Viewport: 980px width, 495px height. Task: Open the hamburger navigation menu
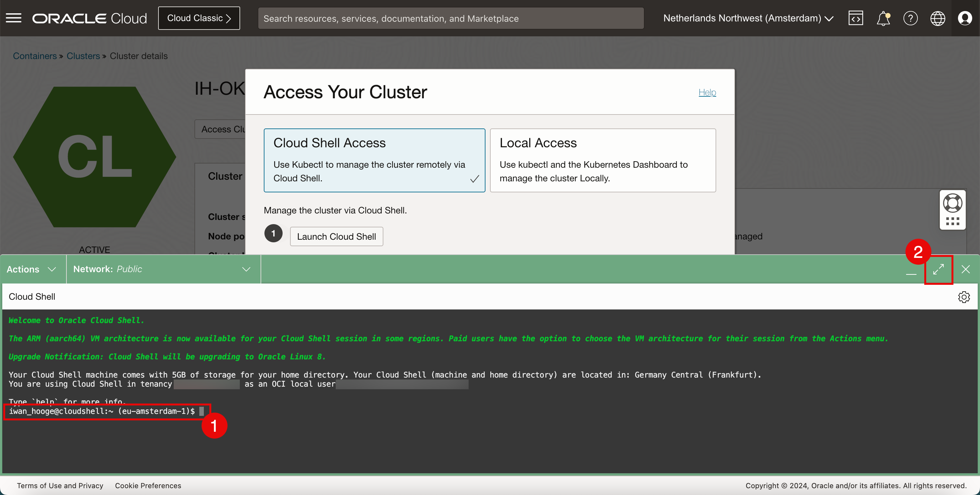14,18
